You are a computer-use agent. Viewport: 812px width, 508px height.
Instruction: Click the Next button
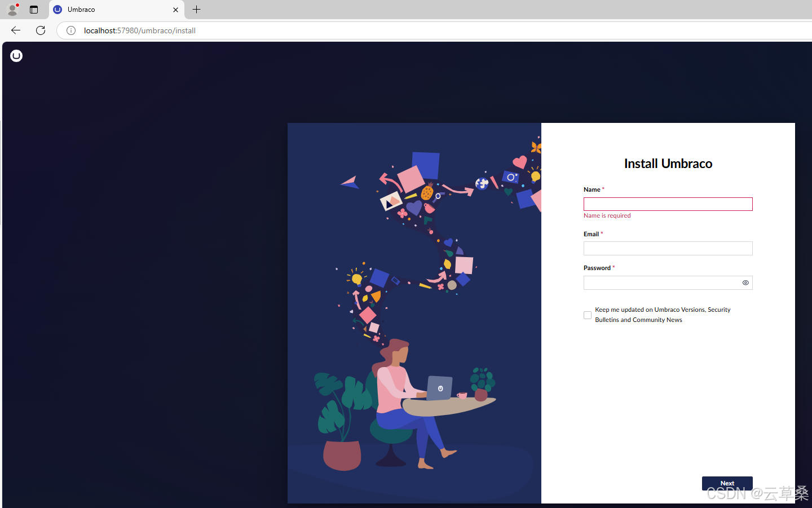(x=727, y=483)
